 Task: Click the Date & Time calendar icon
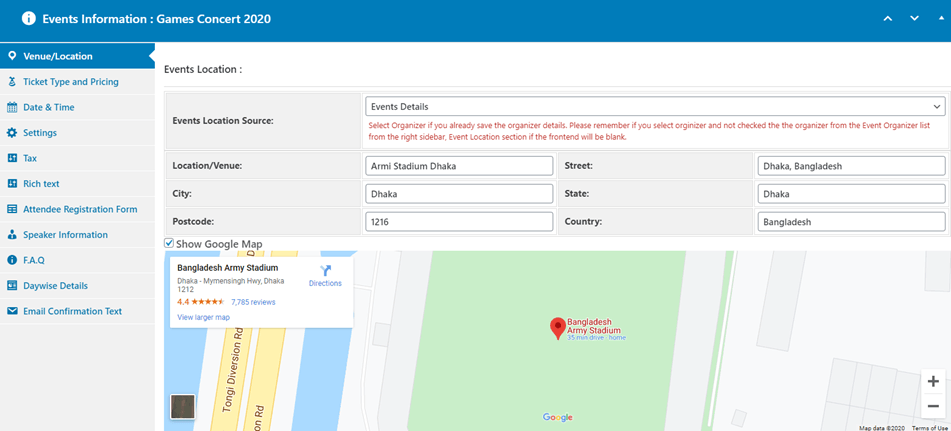tap(12, 107)
